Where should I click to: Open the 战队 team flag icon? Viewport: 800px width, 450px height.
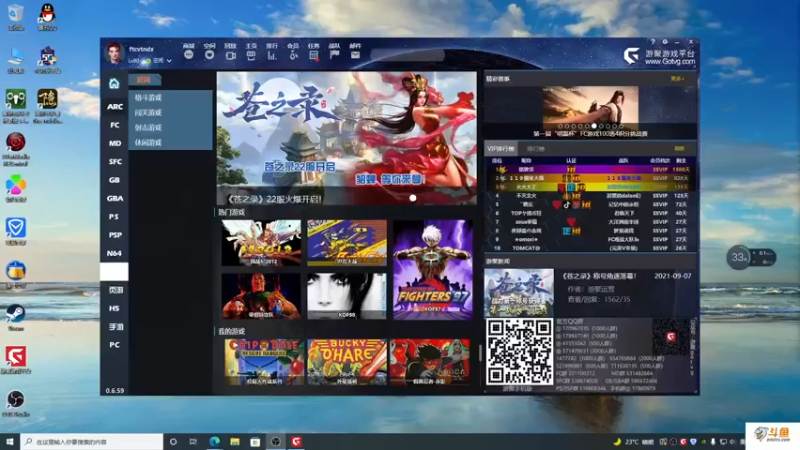pos(335,55)
